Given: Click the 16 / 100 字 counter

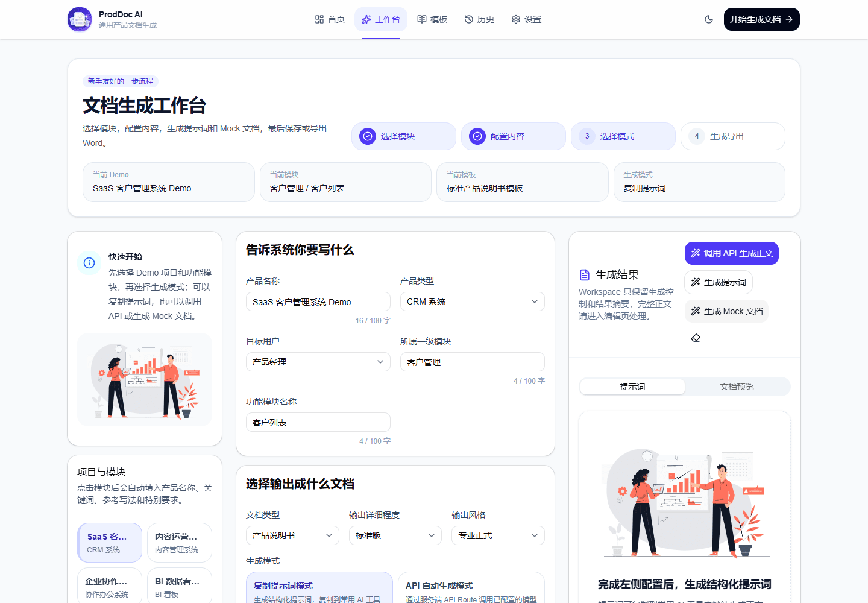Looking at the screenshot, I should (x=373, y=321).
